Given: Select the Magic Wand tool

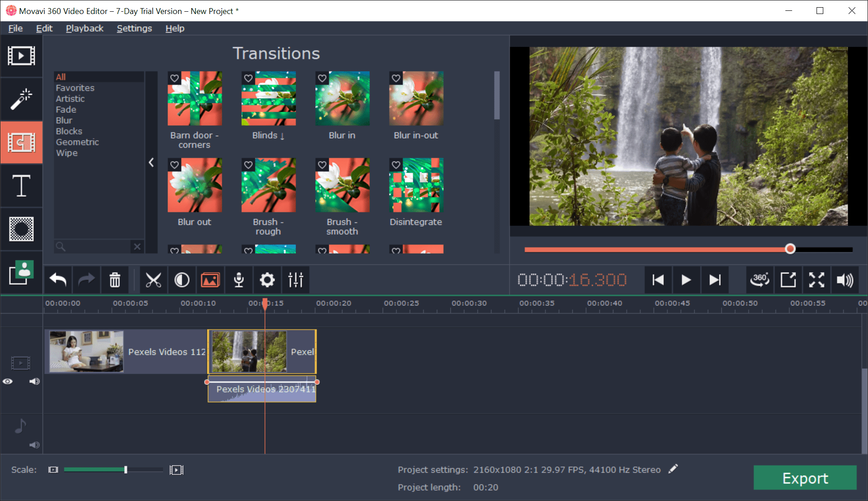Looking at the screenshot, I should (x=22, y=97).
